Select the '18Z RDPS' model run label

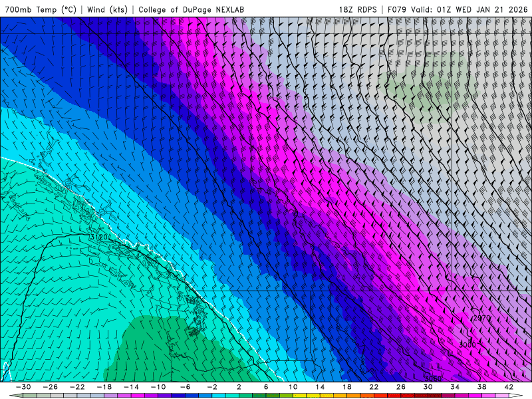pos(358,9)
